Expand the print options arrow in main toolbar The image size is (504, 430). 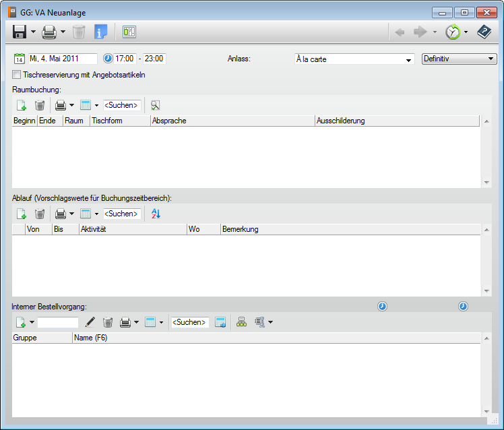tap(63, 32)
